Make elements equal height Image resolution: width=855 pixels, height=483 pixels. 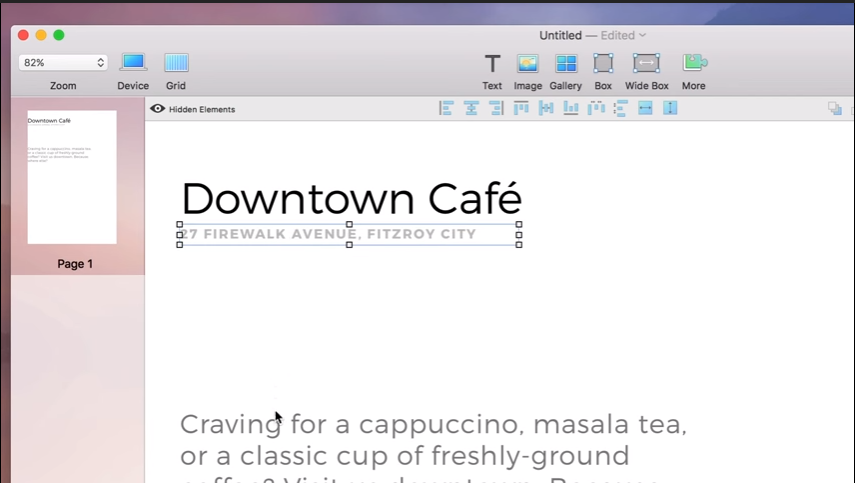(670, 108)
